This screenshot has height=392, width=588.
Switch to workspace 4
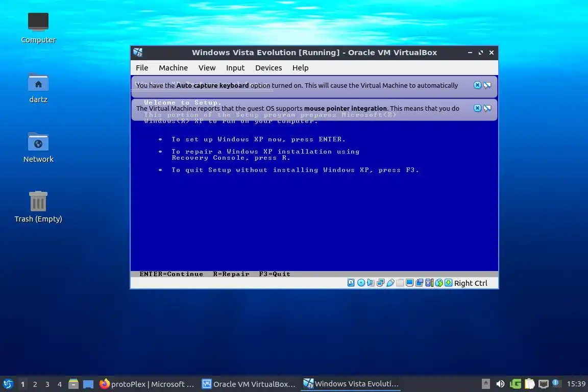click(60, 384)
